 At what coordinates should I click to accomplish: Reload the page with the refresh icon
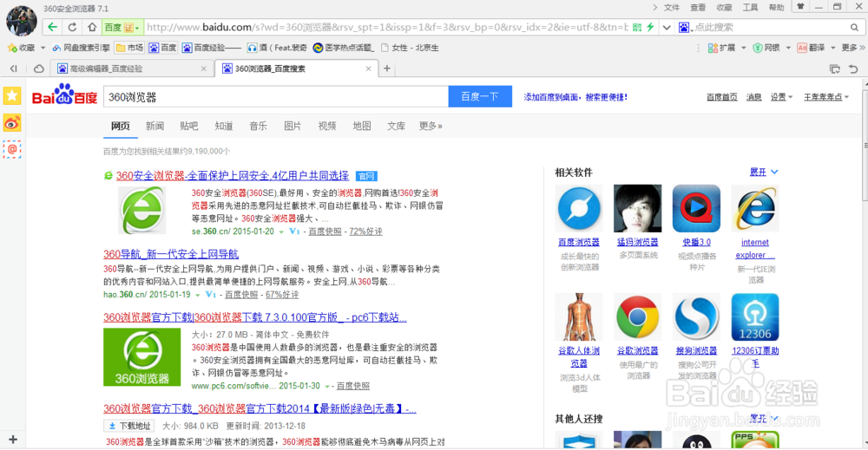click(x=72, y=27)
